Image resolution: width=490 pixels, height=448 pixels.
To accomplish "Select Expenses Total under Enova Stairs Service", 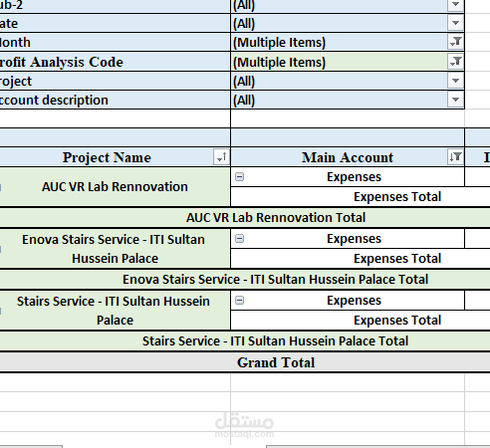I will coord(361,259).
